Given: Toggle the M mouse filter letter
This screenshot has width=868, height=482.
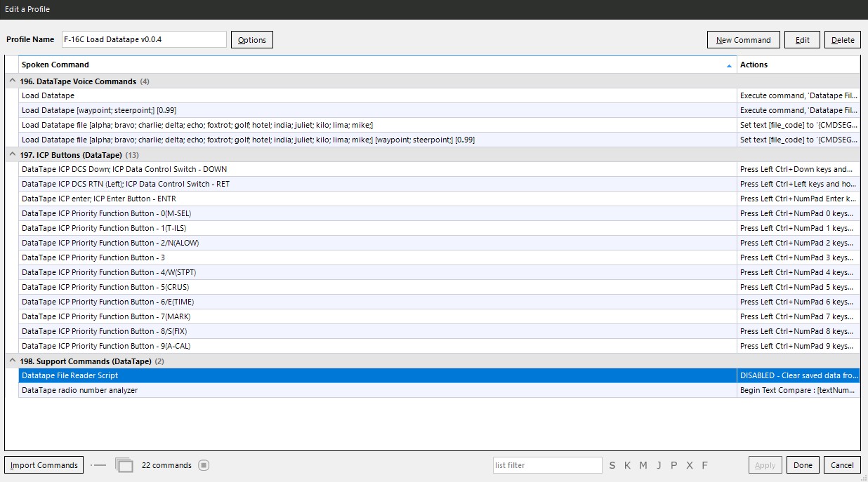Looking at the screenshot, I should click(x=643, y=465).
